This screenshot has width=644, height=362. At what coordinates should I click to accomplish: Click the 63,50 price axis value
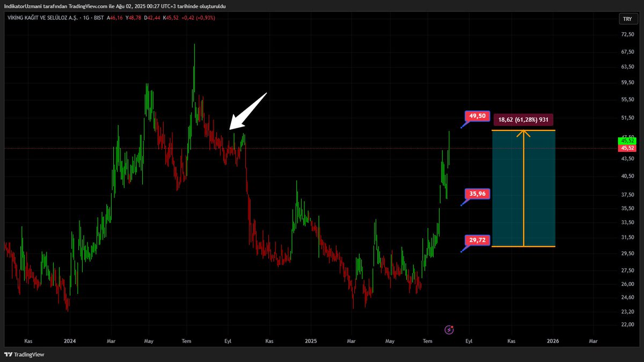pos(627,68)
